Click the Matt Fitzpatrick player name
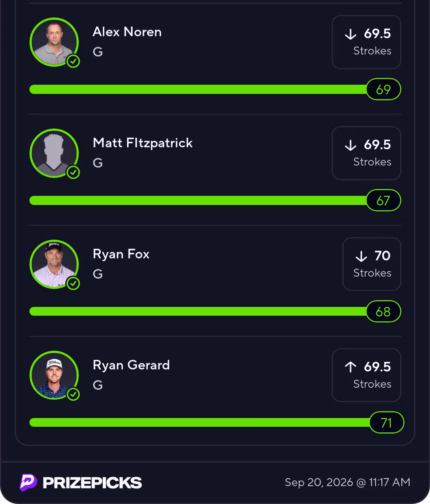Screen dimensions: 430x504 point(143,143)
